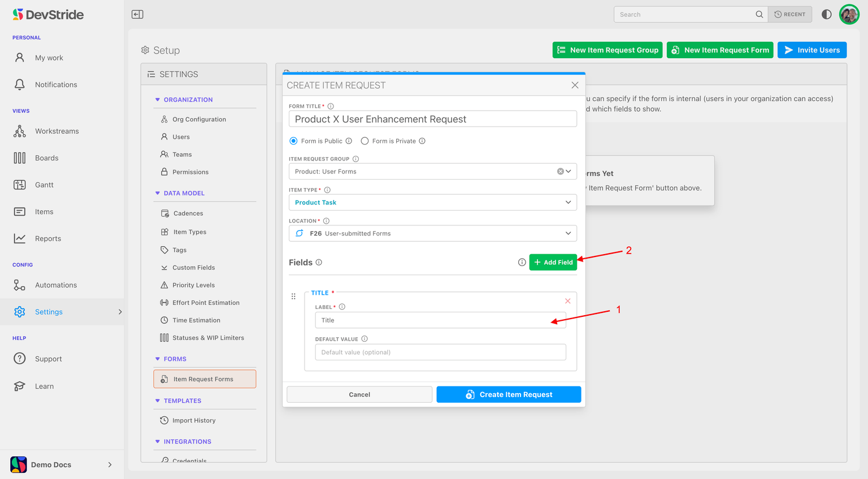Select the Form is Private radio
The width and height of the screenshot is (868, 479).
364,141
